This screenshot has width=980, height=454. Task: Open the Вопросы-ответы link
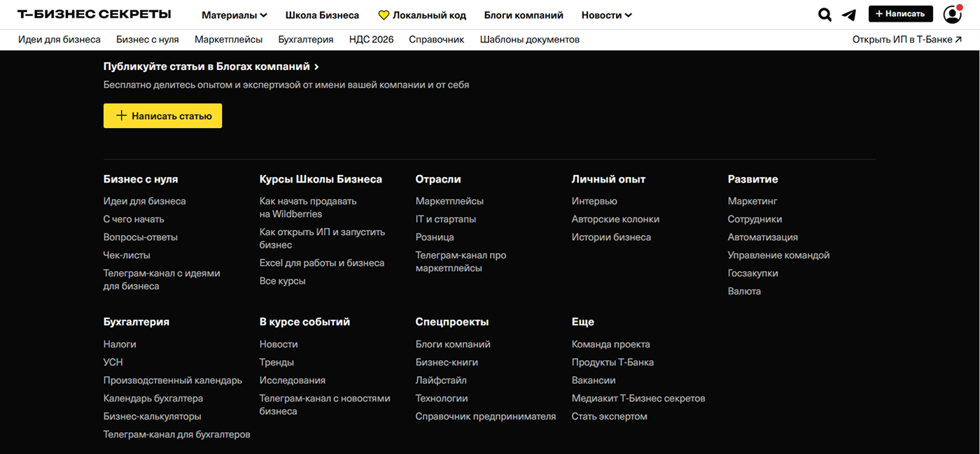point(141,237)
